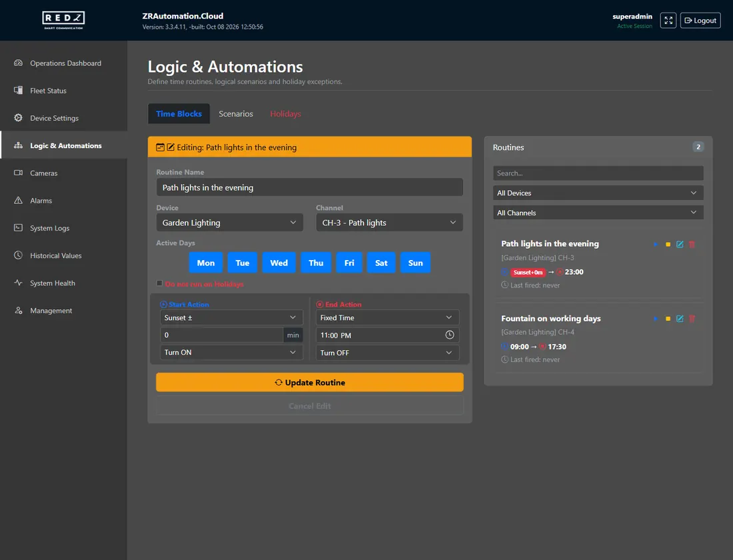This screenshot has width=733, height=560.
Task: Open the Device dropdown showing Garden Lighting
Action: pos(229,223)
